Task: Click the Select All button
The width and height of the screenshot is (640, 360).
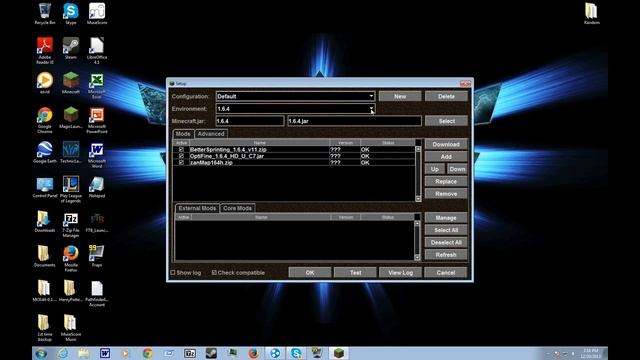Action: point(446,230)
